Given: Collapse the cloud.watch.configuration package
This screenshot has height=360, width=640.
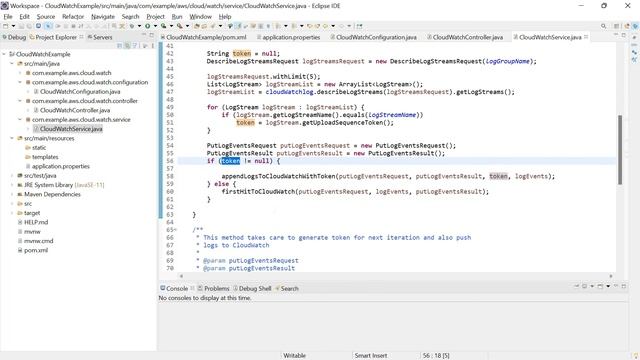Looking at the screenshot, I should [20, 82].
